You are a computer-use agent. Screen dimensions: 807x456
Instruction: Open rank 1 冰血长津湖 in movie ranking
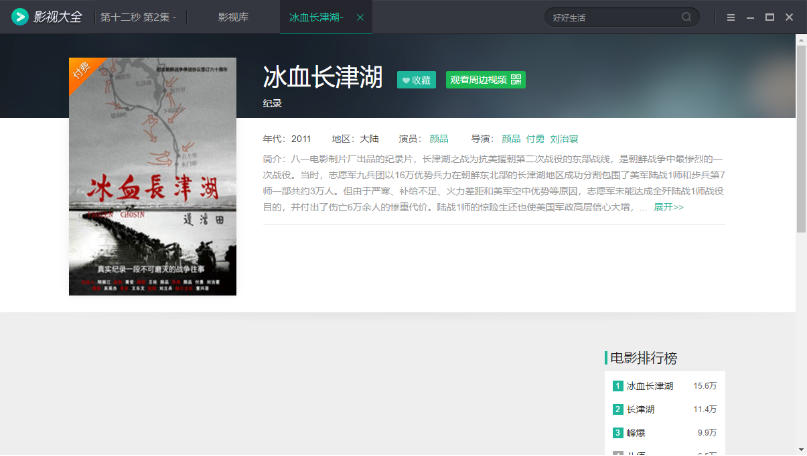click(650, 386)
